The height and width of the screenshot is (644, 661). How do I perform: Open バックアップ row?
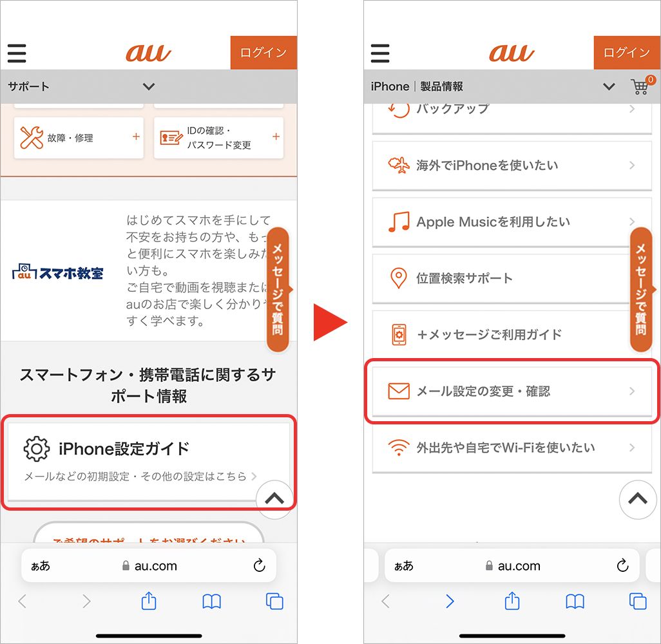pyautogui.click(x=512, y=118)
